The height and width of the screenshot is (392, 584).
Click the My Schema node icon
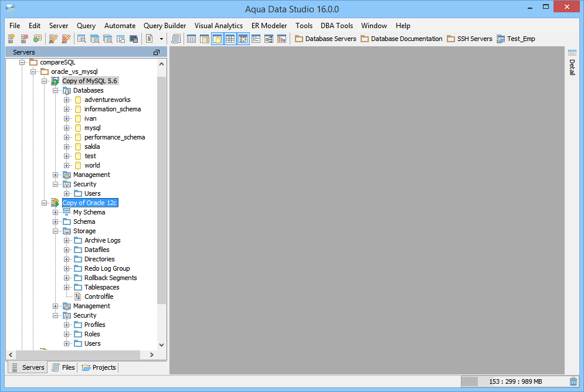(67, 212)
